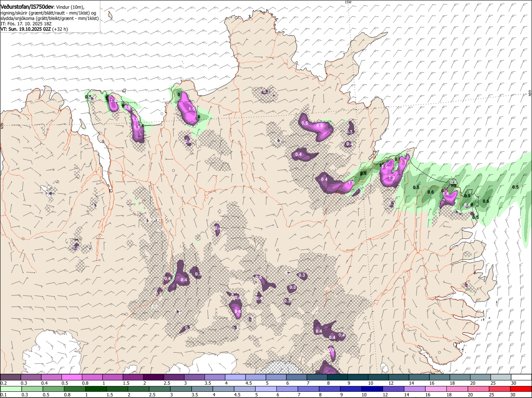Select the 9 swatch in the lower rain scale

click(350, 389)
